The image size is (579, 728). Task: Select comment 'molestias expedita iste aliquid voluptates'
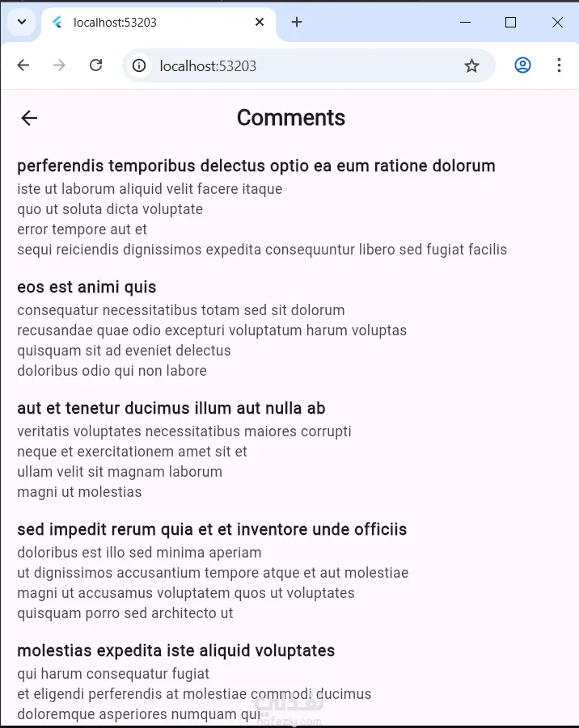point(175,650)
